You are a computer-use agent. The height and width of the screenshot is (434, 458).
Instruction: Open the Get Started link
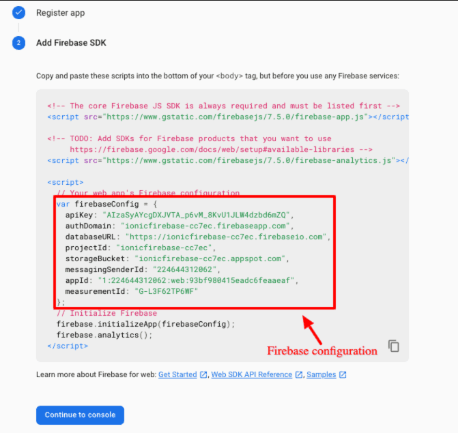point(178,375)
